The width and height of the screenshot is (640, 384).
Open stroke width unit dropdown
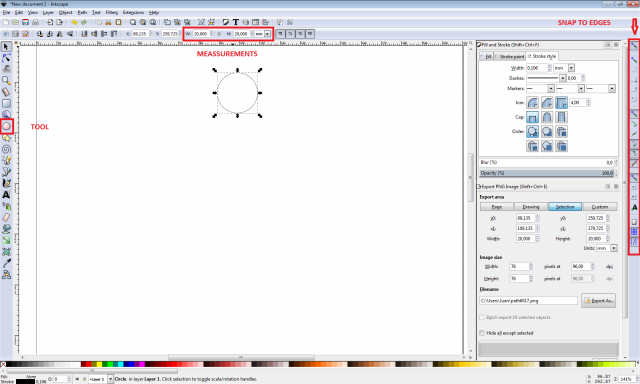click(571, 68)
